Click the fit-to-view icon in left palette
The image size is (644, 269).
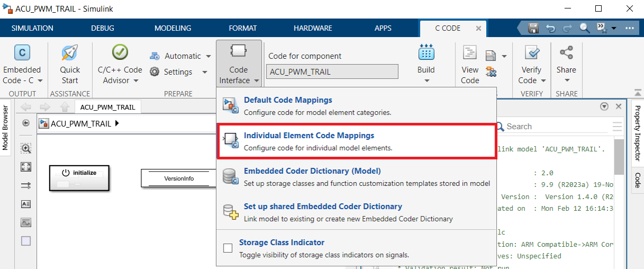pyautogui.click(x=26, y=167)
